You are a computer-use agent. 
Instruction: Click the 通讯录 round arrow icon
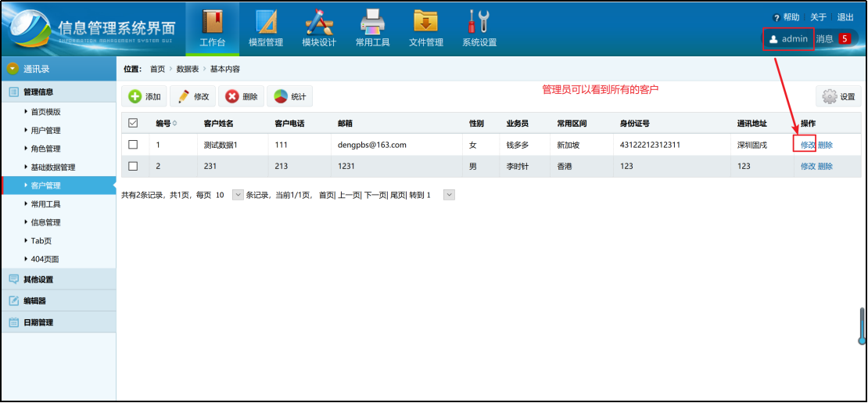point(13,69)
